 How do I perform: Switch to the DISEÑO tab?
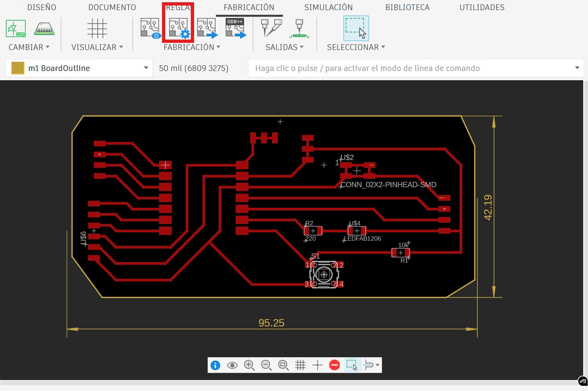click(42, 7)
